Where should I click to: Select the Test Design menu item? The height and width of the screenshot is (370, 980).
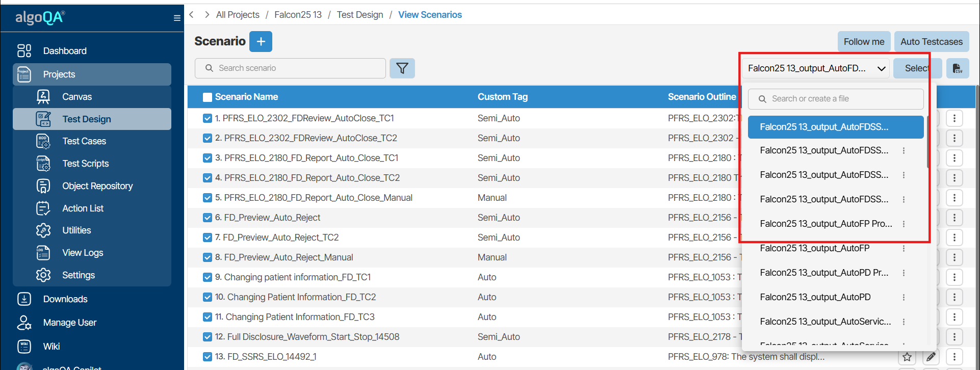pyautogui.click(x=92, y=119)
